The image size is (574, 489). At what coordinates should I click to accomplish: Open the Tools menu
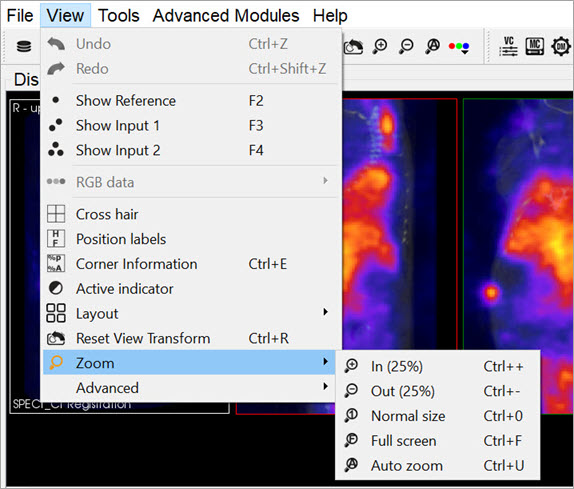[119, 16]
